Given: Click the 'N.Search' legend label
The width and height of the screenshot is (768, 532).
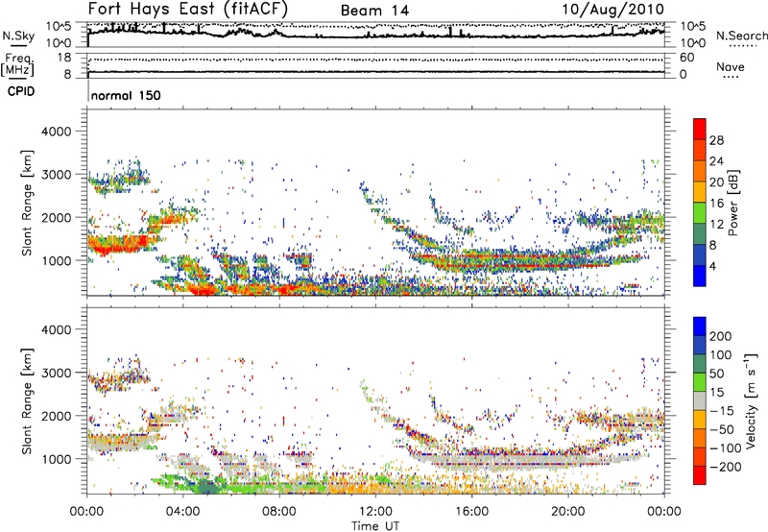Looking at the screenshot, I should pyautogui.click(x=741, y=36).
